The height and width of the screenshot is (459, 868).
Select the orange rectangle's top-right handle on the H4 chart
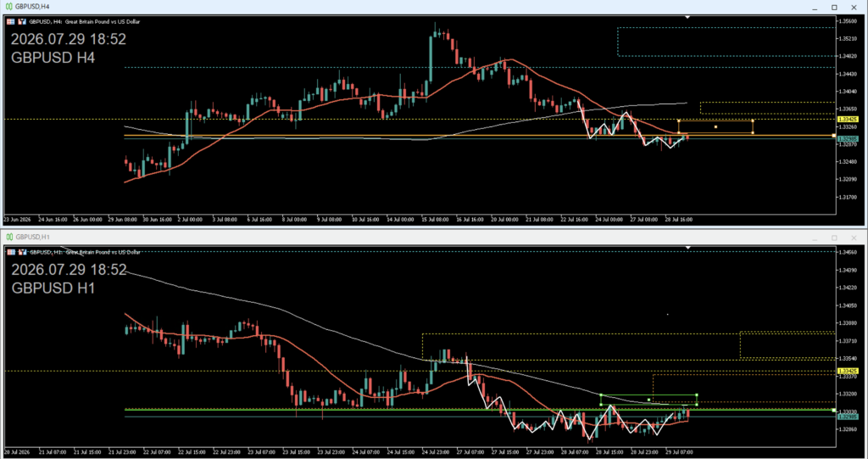[753, 120]
